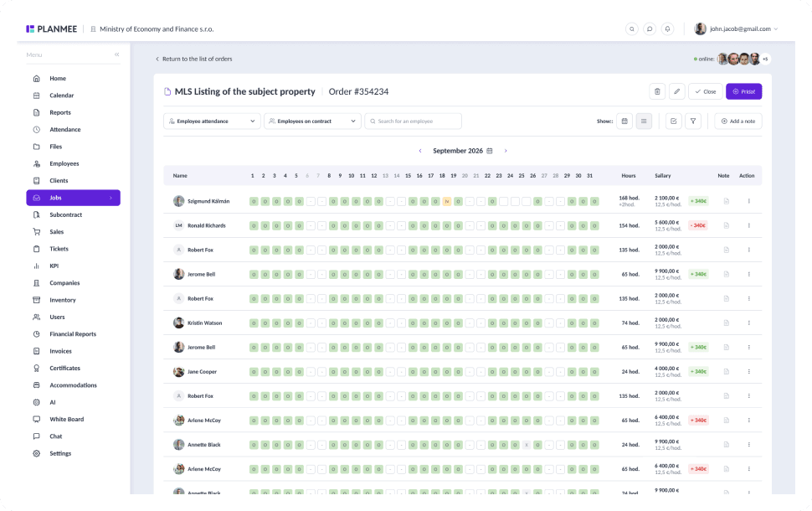Image resolution: width=812 pixels, height=511 pixels.
Task: Switch to calendar view under Show
Action: 624,121
